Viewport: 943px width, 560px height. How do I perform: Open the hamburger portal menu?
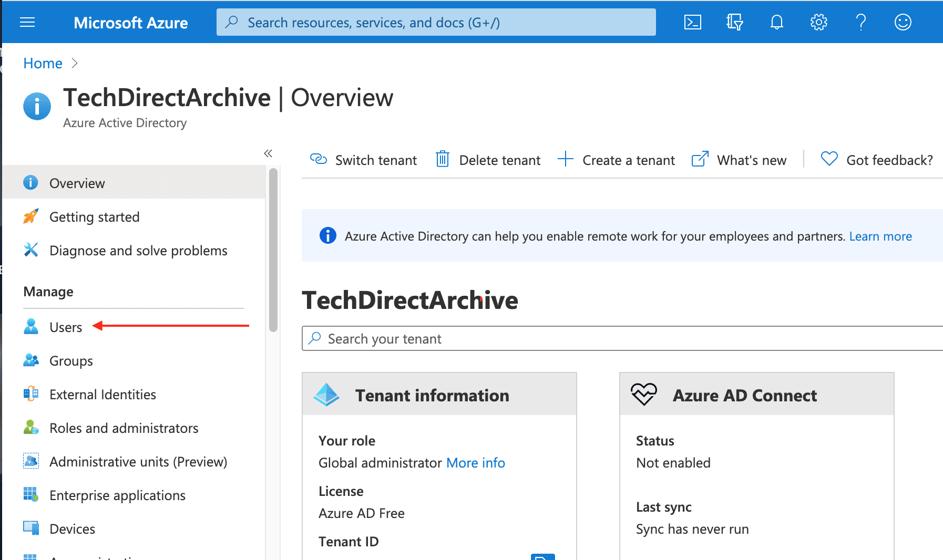pyautogui.click(x=27, y=22)
